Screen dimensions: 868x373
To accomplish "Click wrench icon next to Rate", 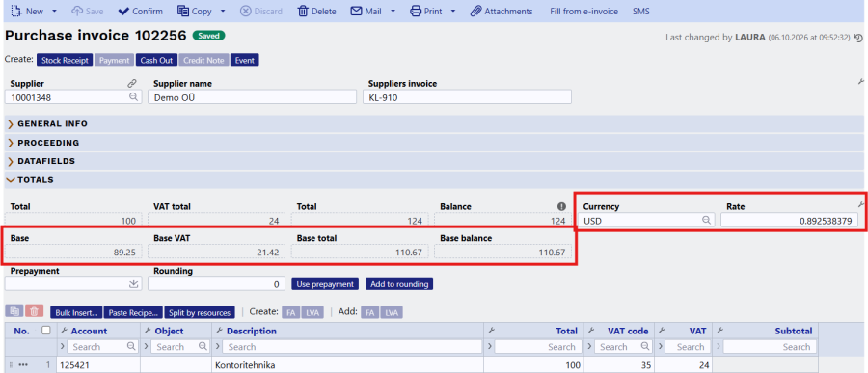I will (861, 204).
